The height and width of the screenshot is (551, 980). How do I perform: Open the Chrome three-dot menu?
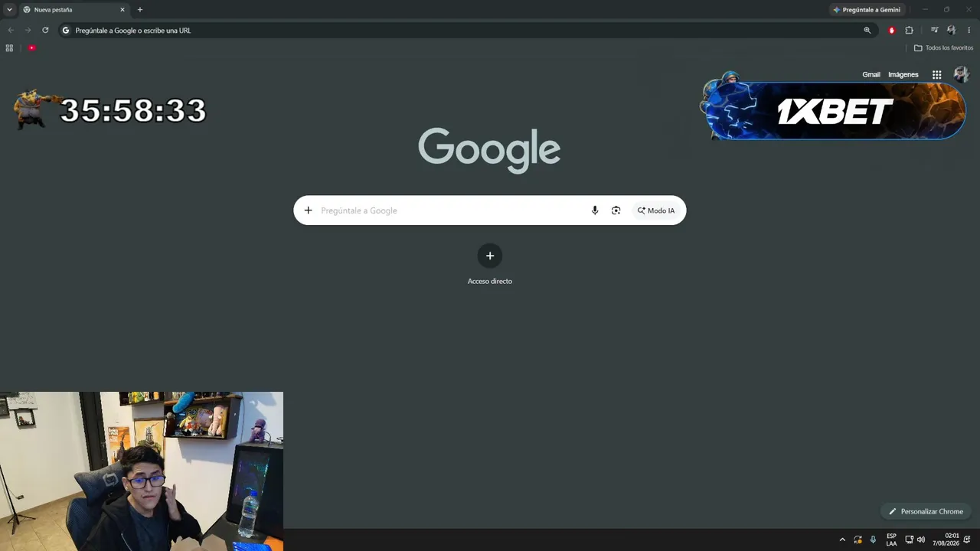969,31
